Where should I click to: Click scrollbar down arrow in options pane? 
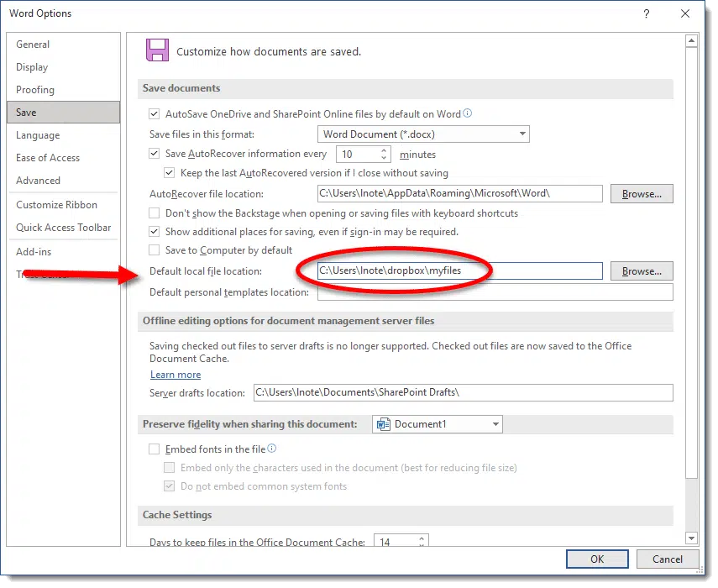click(692, 538)
